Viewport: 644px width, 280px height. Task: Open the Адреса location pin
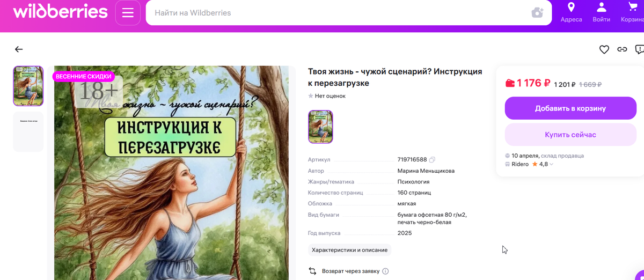(571, 8)
